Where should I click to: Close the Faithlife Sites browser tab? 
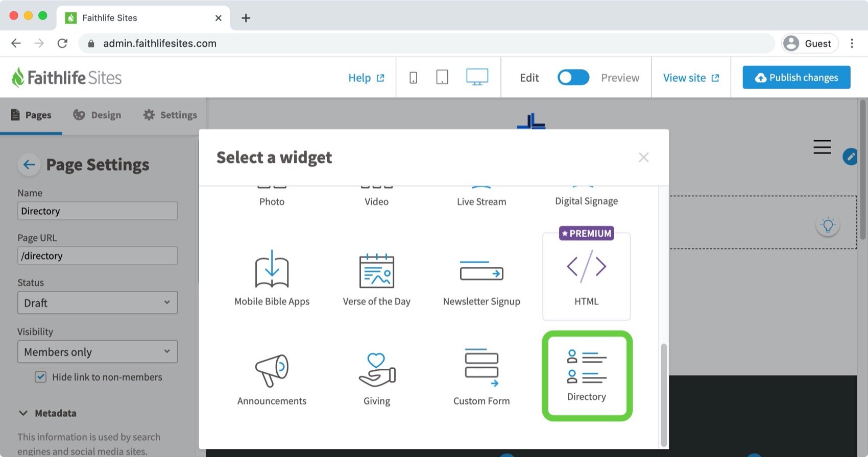[219, 18]
